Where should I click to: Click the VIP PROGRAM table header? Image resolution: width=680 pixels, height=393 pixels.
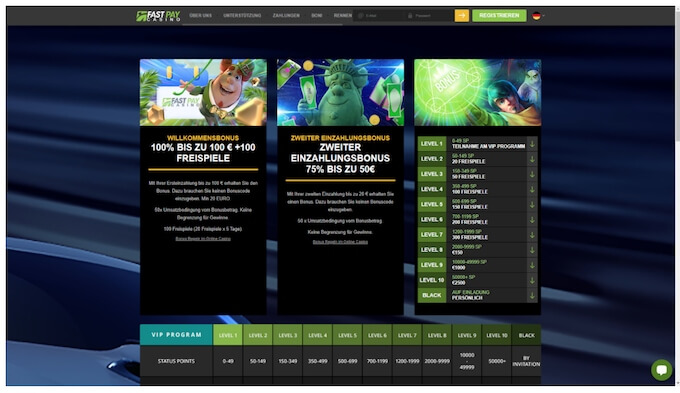tap(176, 335)
